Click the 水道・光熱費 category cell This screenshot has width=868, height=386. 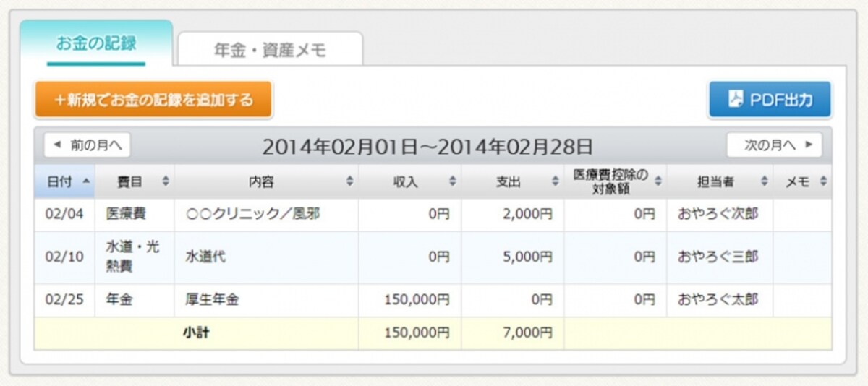(135, 257)
